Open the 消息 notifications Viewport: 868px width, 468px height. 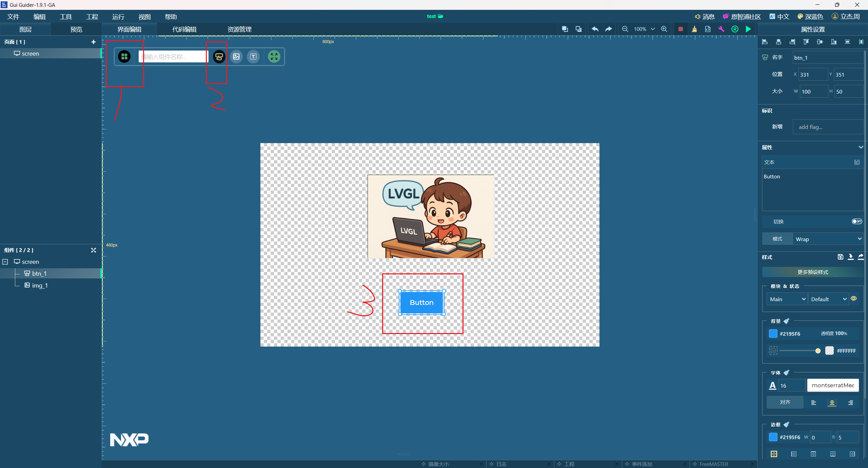coord(705,17)
